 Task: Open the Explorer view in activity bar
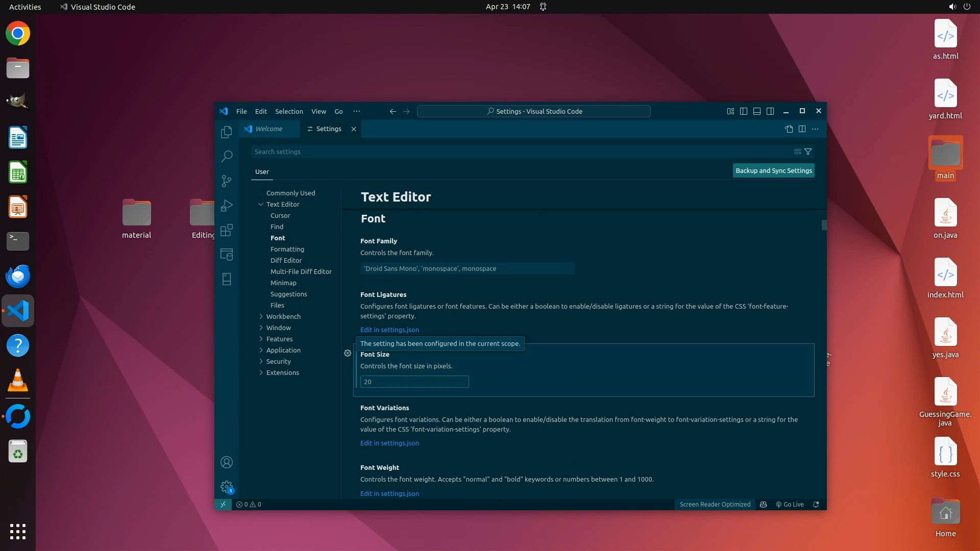pyautogui.click(x=227, y=132)
